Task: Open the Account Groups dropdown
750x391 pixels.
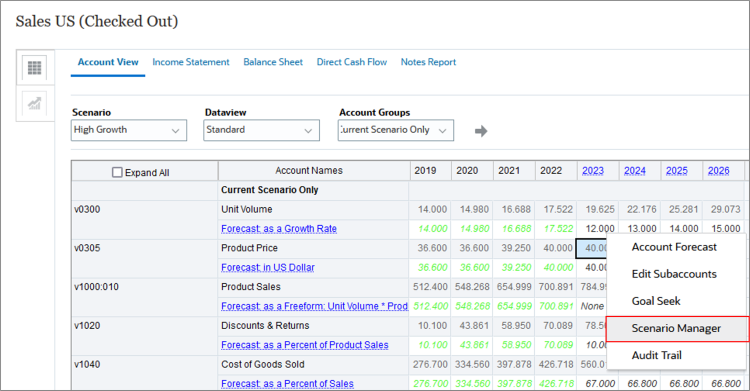Action: click(396, 130)
